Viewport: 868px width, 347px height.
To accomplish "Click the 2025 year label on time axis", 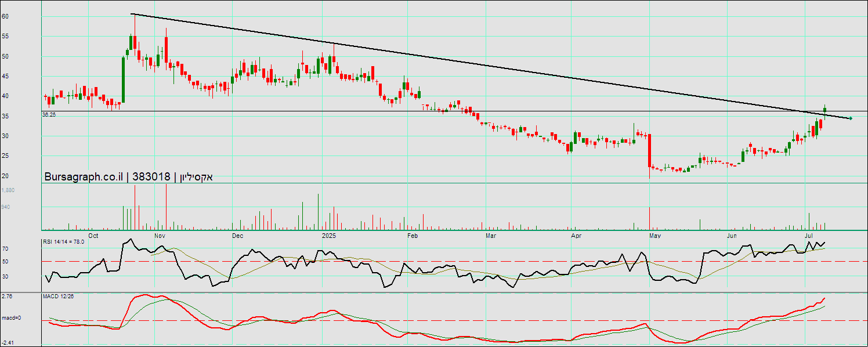I will (329, 236).
